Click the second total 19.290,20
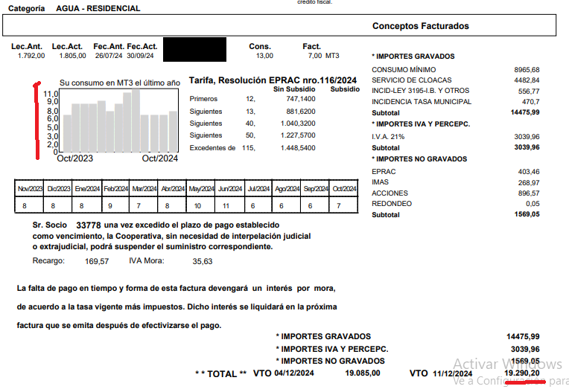The image size is (569, 392). 522,373
